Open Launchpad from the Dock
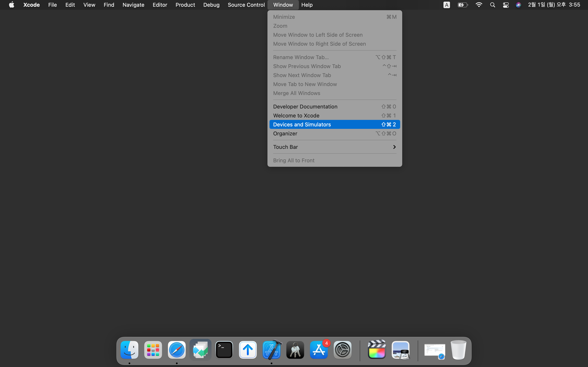 (x=153, y=350)
